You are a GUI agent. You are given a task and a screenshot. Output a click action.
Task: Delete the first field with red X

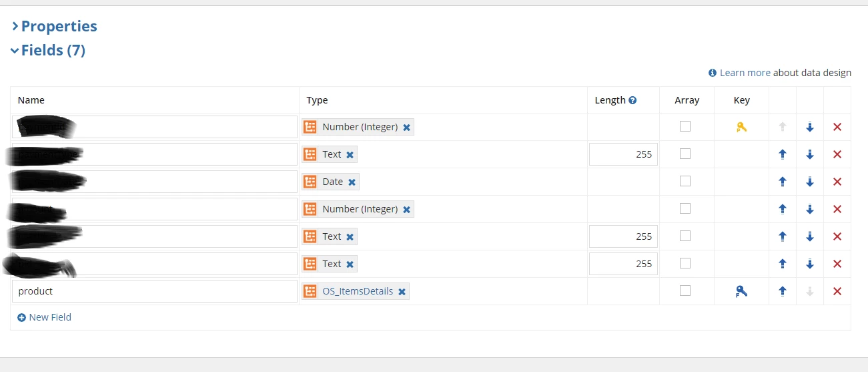[837, 127]
